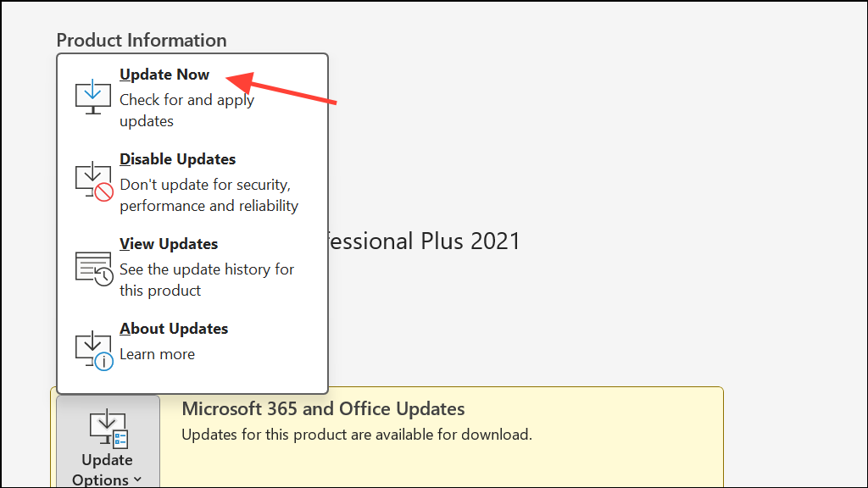Click the Microsoft 365 and Office Updates heading

[323, 409]
